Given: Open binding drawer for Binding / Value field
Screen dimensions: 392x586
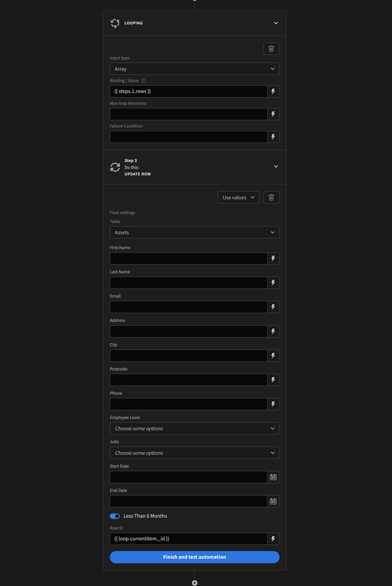Looking at the screenshot, I should point(273,91).
